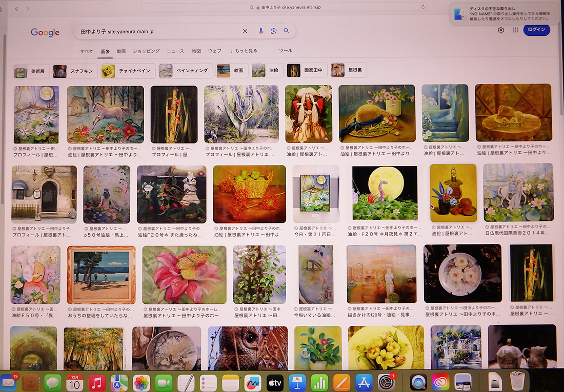Click the blue ログイン button
The width and height of the screenshot is (564, 392).
pos(536,30)
